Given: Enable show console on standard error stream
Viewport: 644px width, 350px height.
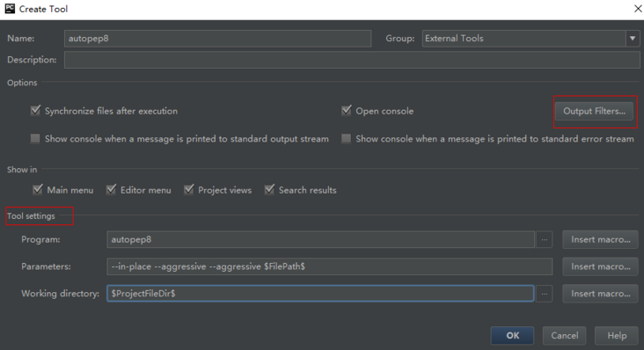Looking at the screenshot, I should click(x=347, y=139).
